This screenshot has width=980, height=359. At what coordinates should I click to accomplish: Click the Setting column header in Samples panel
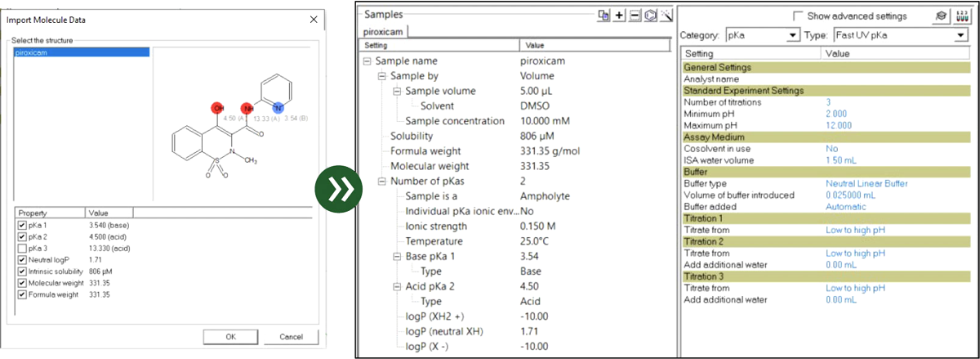click(439, 46)
